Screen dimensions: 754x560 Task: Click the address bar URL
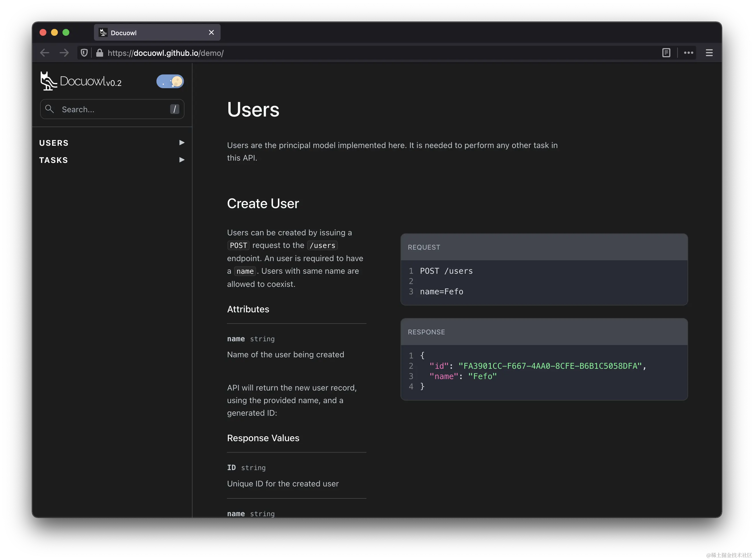click(166, 53)
